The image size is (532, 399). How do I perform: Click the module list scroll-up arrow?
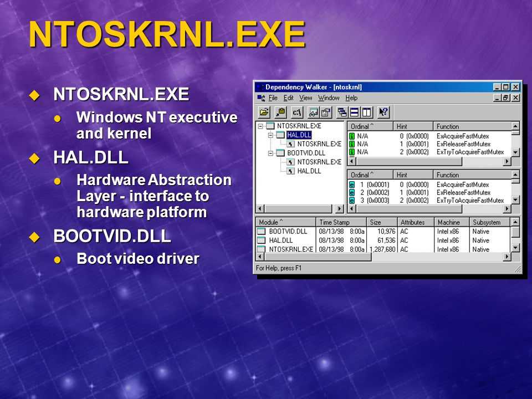(516, 222)
